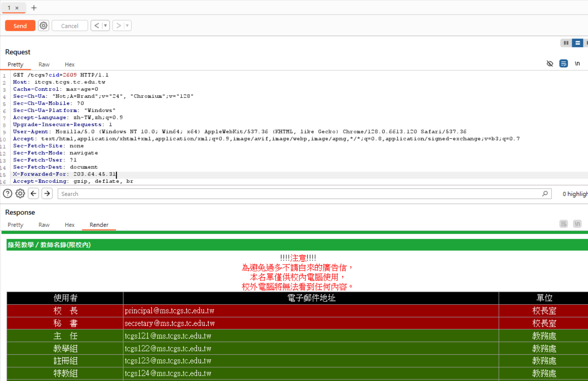Click tcgs122@ms.tcgs.tc.edu.tw email cell
Image resolution: width=588 pixels, height=381 pixels.
tap(311, 348)
